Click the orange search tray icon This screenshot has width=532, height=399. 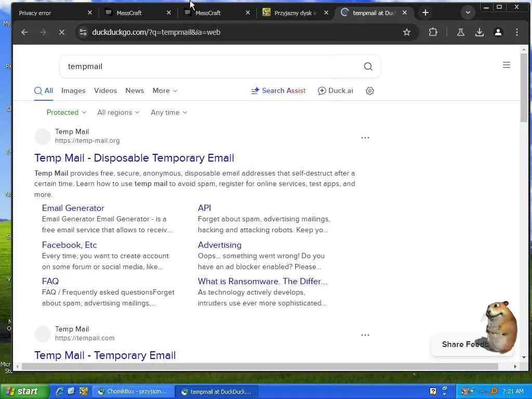494,391
